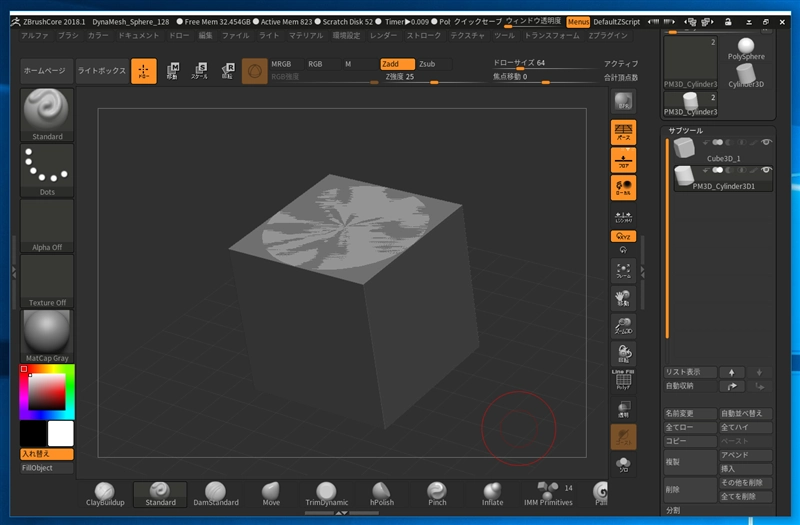Choose the DamStandard brush
800x525 pixels.
pyautogui.click(x=216, y=494)
